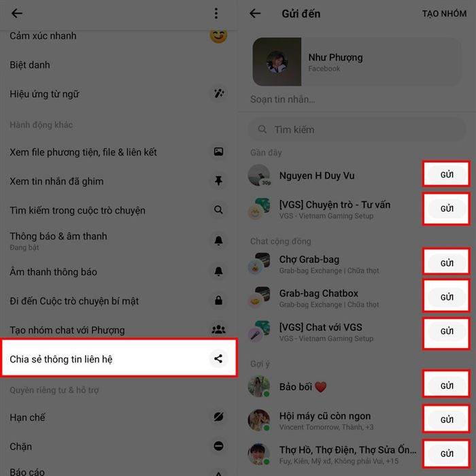
Task: Tap TẠO NHÓM to create group
Action: click(x=444, y=14)
